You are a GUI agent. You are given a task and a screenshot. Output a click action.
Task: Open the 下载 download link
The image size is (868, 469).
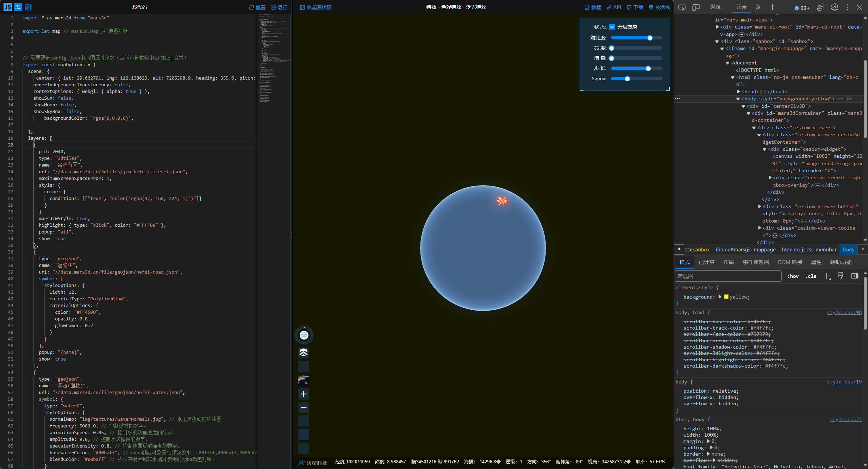coord(635,7)
